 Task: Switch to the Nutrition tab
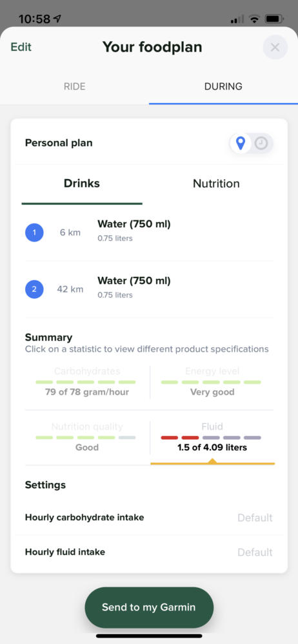point(216,184)
